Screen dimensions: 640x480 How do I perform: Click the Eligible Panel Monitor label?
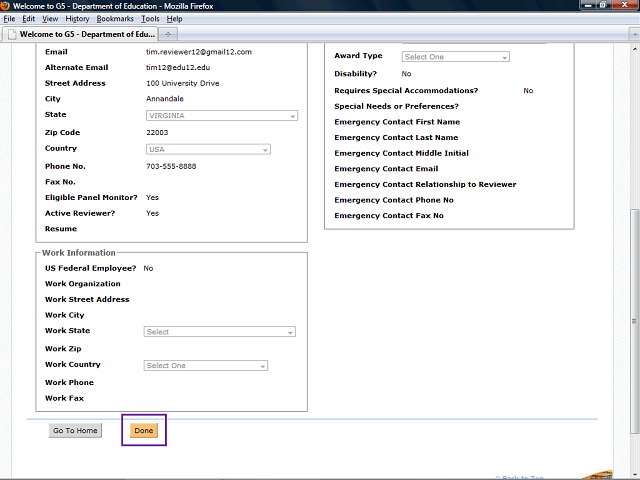[91, 198]
